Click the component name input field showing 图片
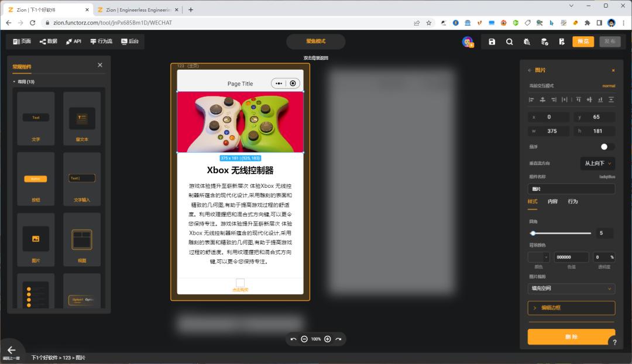The image size is (632, 364). [571, 188]
